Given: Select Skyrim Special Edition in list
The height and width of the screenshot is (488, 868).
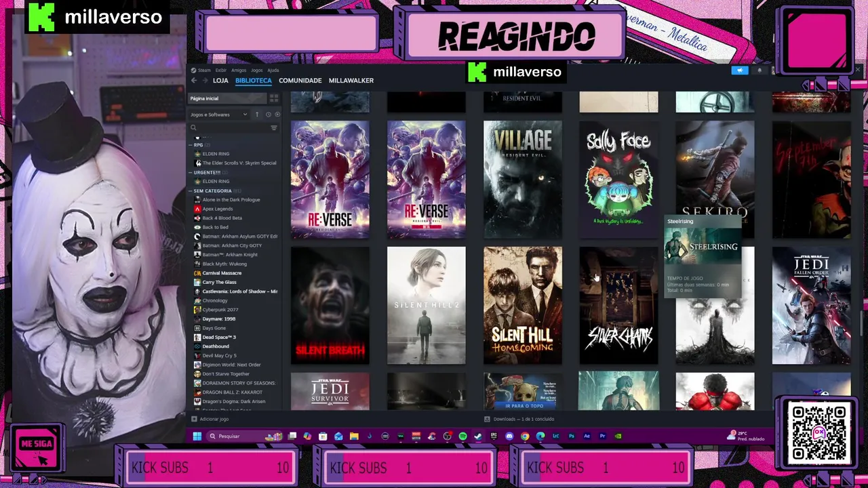Looking at the screenshot, I should coord(239,163).
